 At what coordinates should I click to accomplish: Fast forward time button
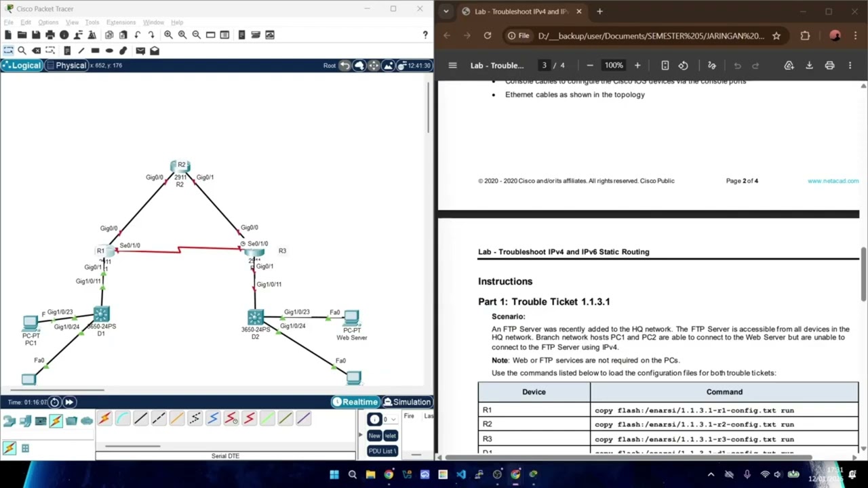pos(68,402)
